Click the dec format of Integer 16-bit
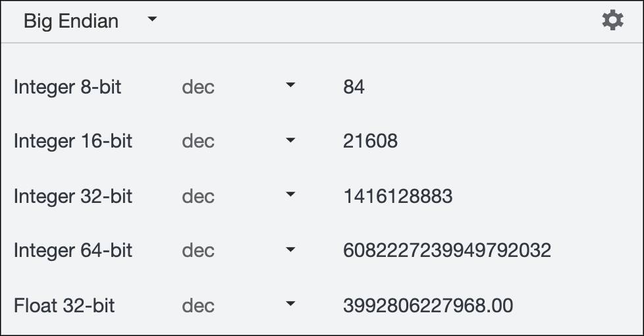Image resolution: width=644 pixels, height=336 pixels. [x=198, y=142]
